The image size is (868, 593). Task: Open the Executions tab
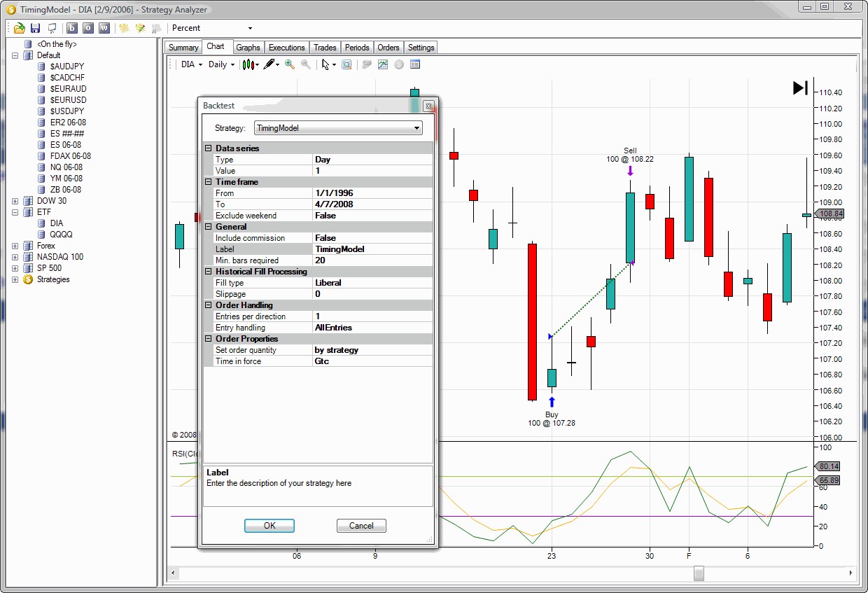286,47
